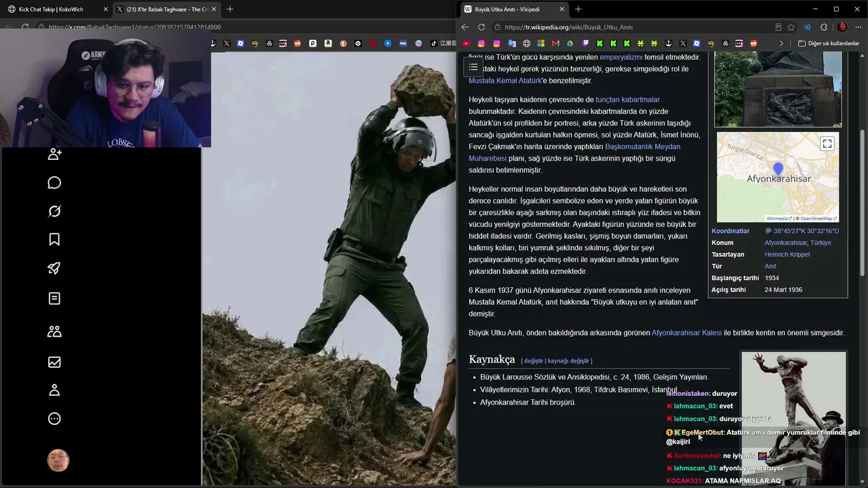Follow the emperyalizmi link
The width and height of the screenshot is (868, 488).
click(621, 57)
